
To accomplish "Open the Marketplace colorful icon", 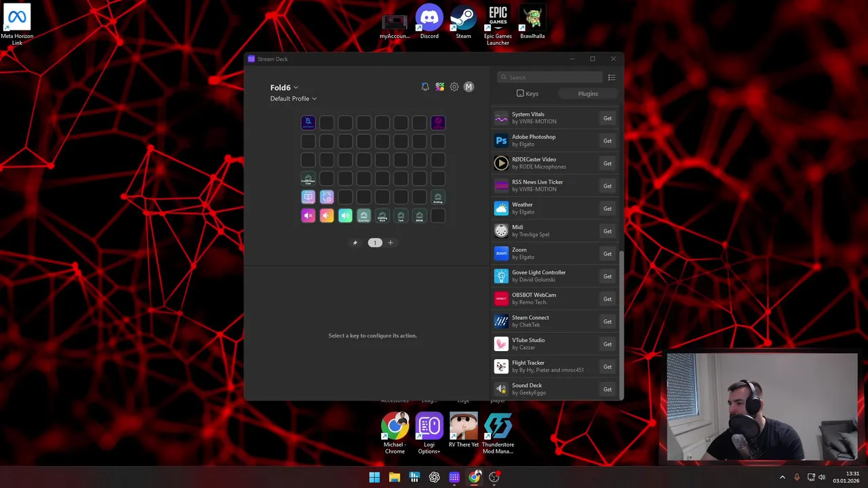I will tap(439, 87).
